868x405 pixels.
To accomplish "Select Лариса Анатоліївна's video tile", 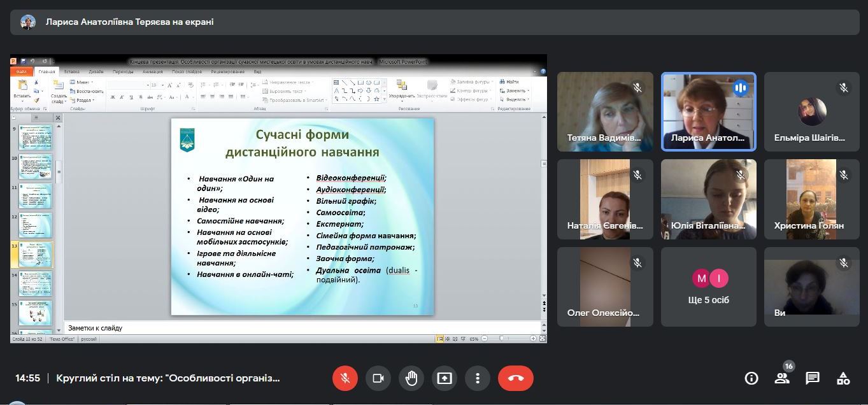I will (x=708, y=111).
